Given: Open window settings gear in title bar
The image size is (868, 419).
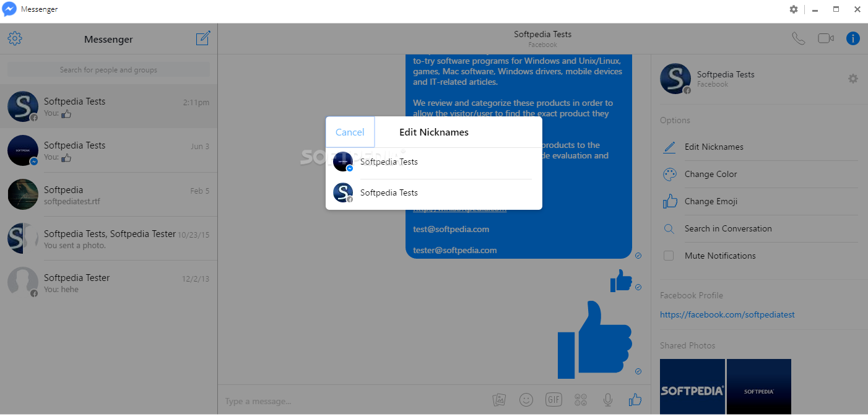Looking at the screenshot, I should [794, 9].
